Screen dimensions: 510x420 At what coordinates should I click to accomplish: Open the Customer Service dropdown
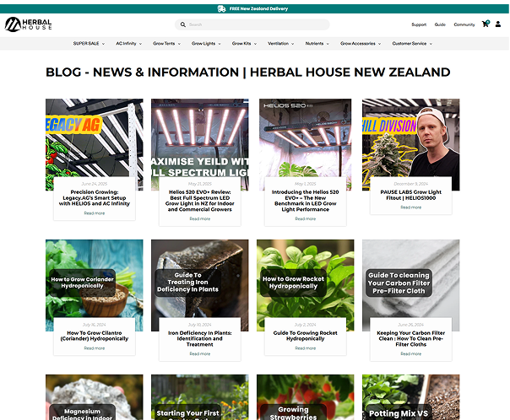coord(411,43)
